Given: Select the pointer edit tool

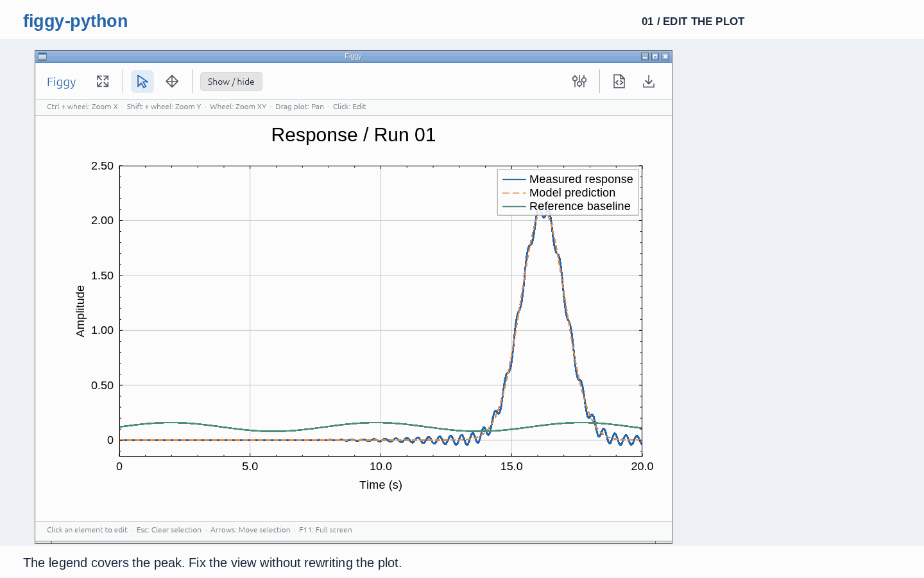Looking at the screenshot, I should click(142, 82).
